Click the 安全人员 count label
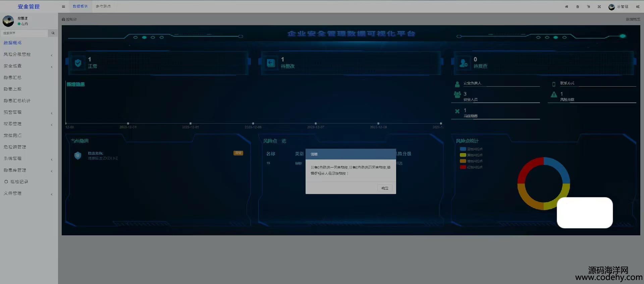 click(x=471, y=100)
